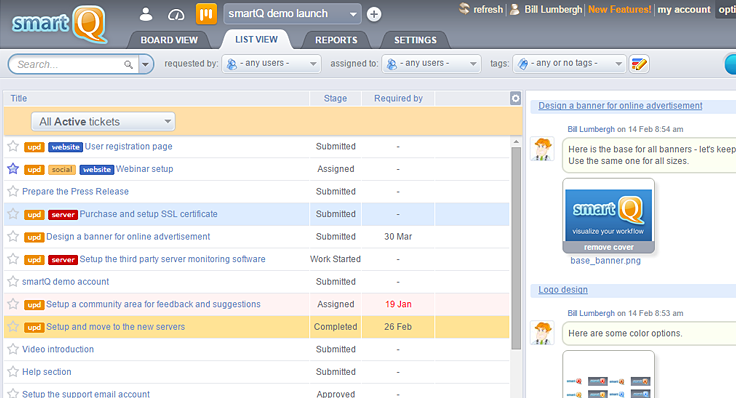Screen dimensions: 736x398
Task: Sort by the Required by column header
Action: (398, 98)
